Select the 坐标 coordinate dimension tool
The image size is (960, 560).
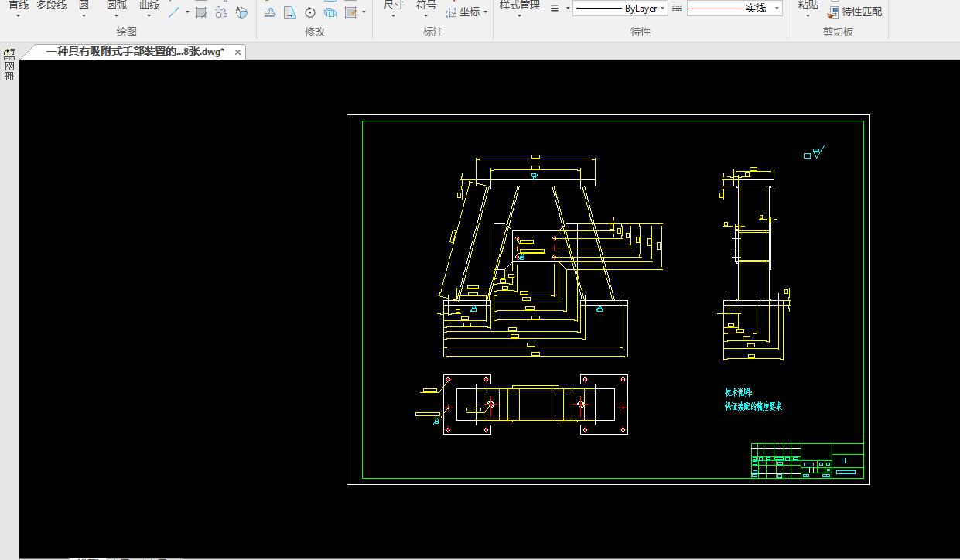(469, 12)
